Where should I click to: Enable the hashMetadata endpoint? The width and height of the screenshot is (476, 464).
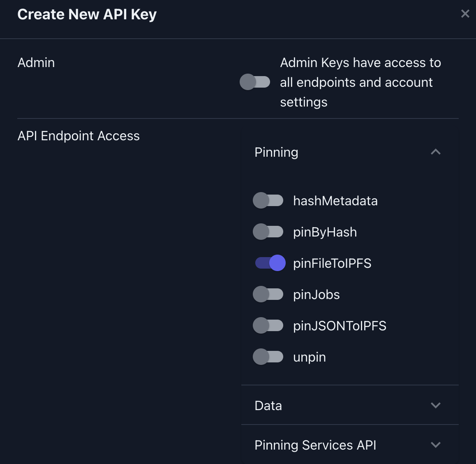268,201
